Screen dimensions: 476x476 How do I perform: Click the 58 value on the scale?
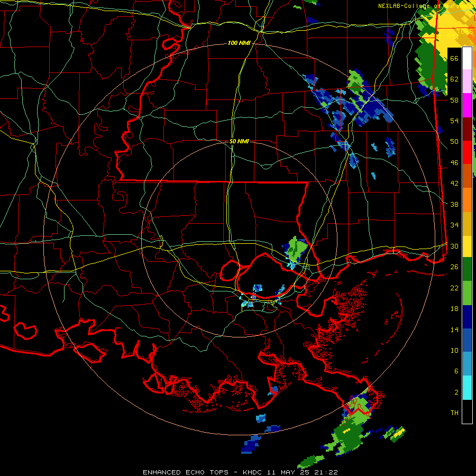[x=454, y=100]
